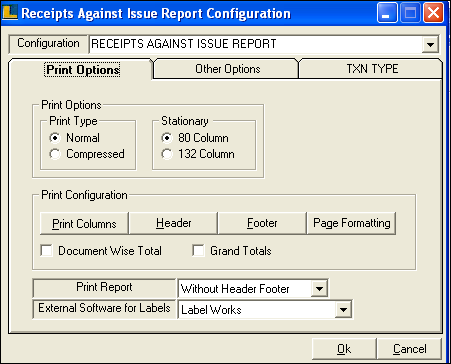Open the Configuration dropdown arrow
This screenshot has width=451, height=364.
pyautogui.click(x=430, y=44)
